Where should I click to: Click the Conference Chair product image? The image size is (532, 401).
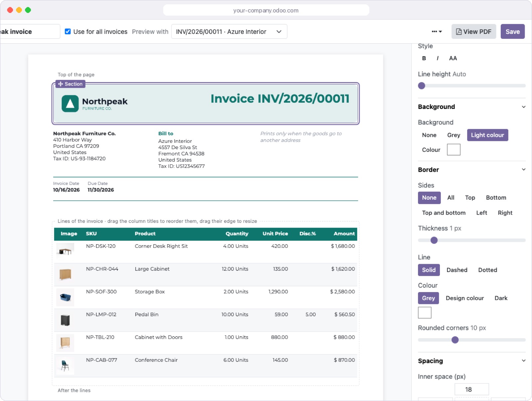pos(65,365)
